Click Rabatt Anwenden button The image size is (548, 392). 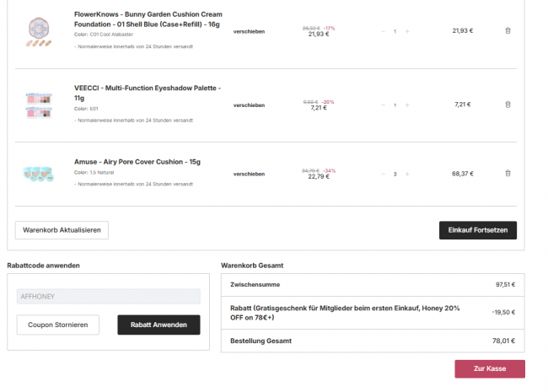pyautogui.click(x=158, y=325)
